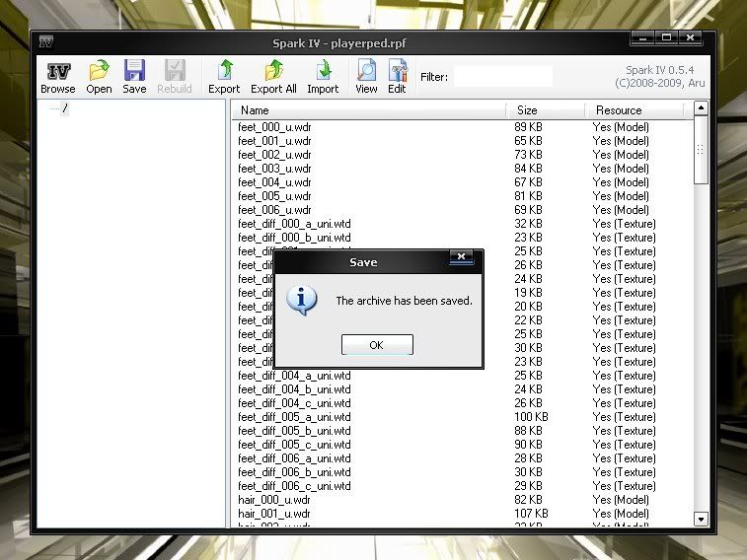Click the file list scroll up arrow
Image resolution: width=747 pixels, height=560 pixels.
[x=701, y=108]
